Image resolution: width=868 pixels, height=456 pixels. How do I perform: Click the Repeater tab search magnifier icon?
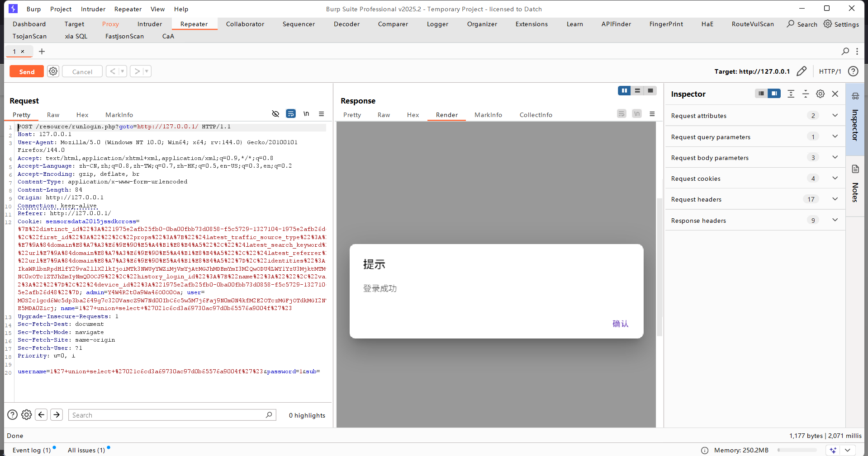click(845, 52)
